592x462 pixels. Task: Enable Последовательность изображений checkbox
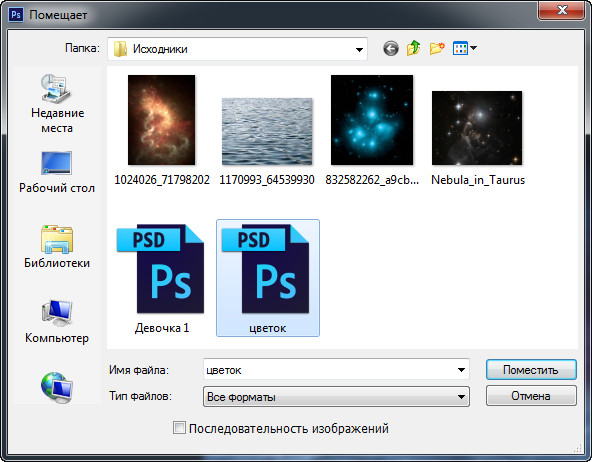[x=179, y=428]
